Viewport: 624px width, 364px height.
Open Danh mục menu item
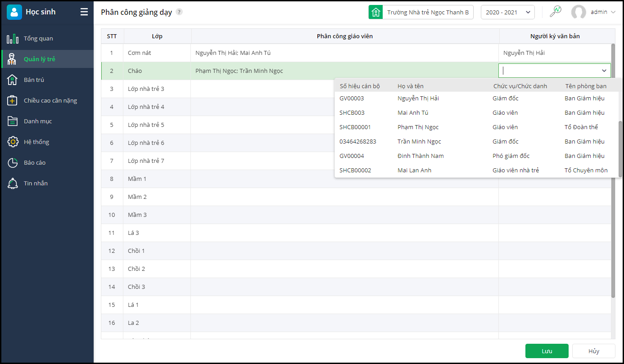click(38, 121)
